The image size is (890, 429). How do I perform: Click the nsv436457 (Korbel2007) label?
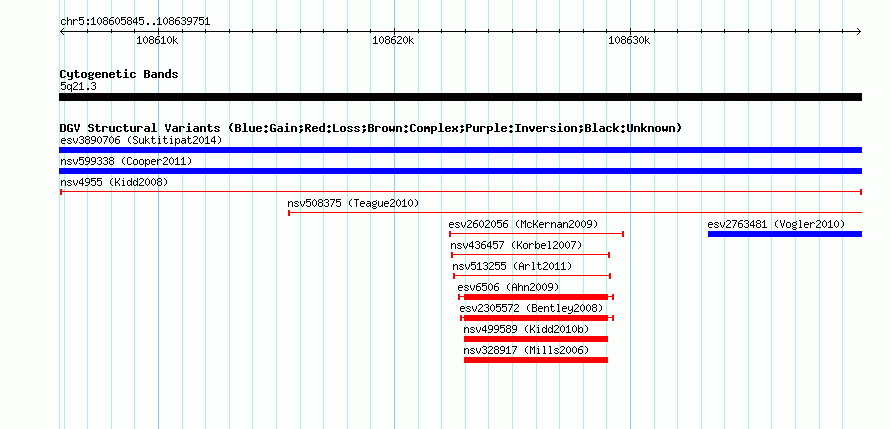tap(517, 245)
